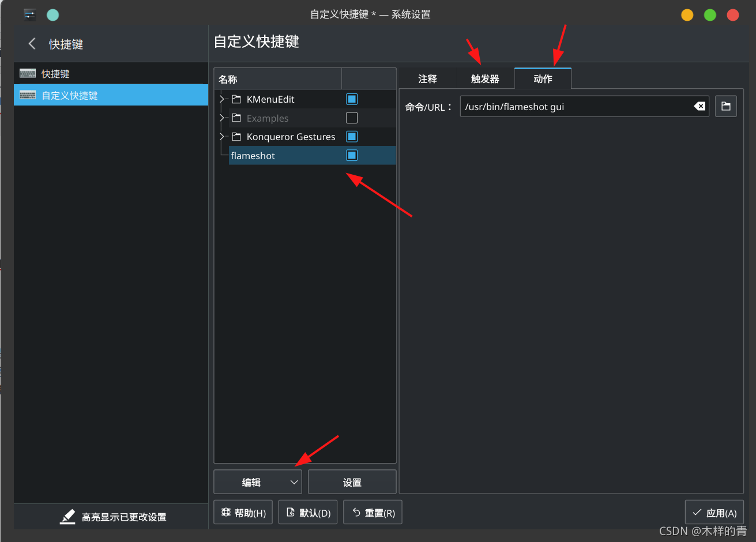Select the KMenuEdit row label
The image size is (756, 542).
pos(270,99)
